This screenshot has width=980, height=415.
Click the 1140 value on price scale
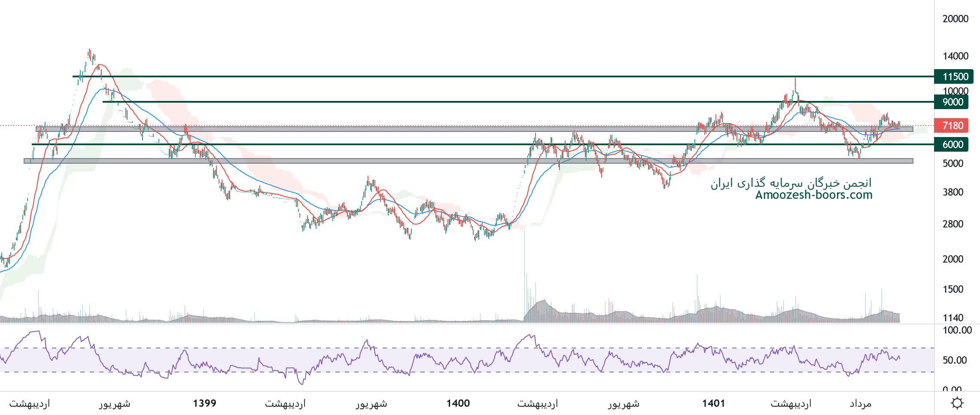pyautogui.click(x=953, y=318)
